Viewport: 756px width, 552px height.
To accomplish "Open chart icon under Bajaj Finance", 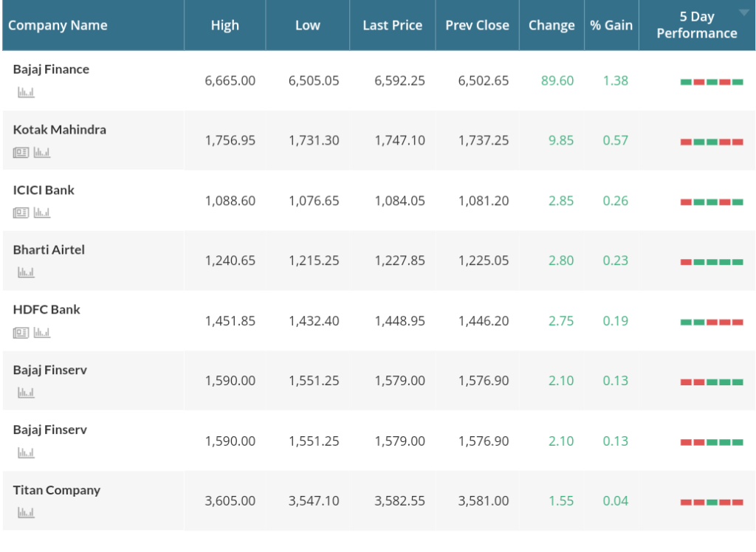I will [x=26, y=92].
